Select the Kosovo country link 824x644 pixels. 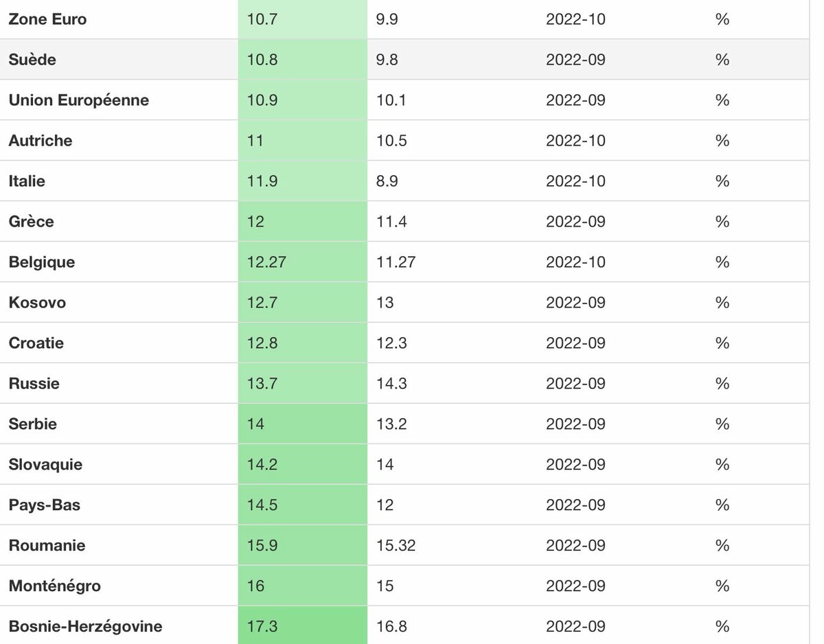coord(37,303)
